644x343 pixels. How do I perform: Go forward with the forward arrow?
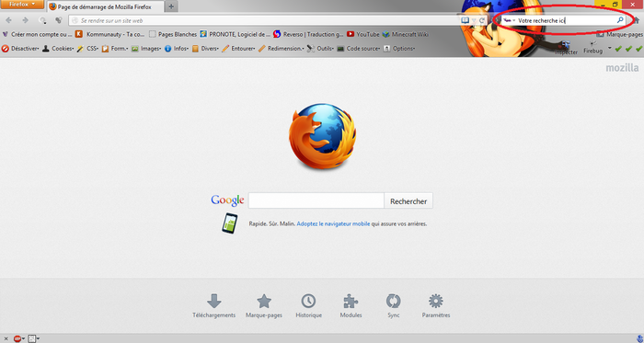pos(26,20)
